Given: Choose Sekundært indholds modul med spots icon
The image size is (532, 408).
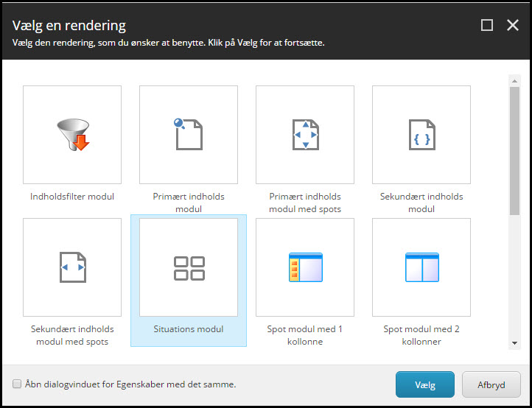Looking at the screenshot, I should click(x=72, y=267).
